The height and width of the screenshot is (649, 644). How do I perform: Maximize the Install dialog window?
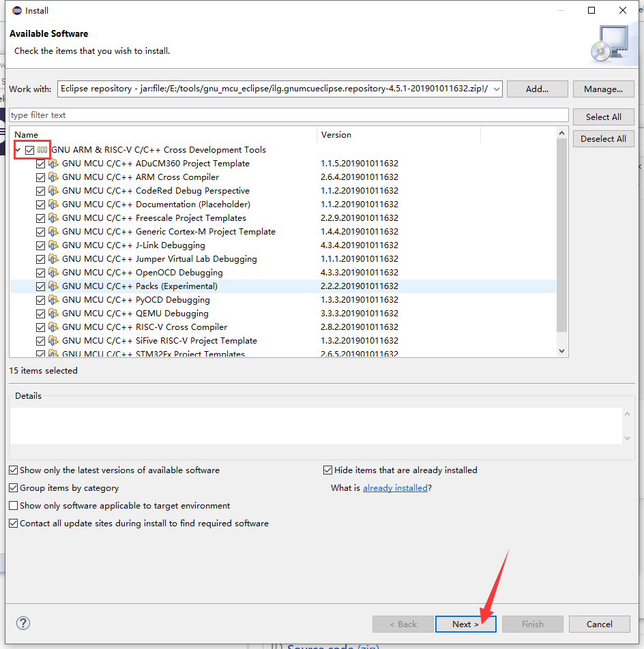(591, 10)
